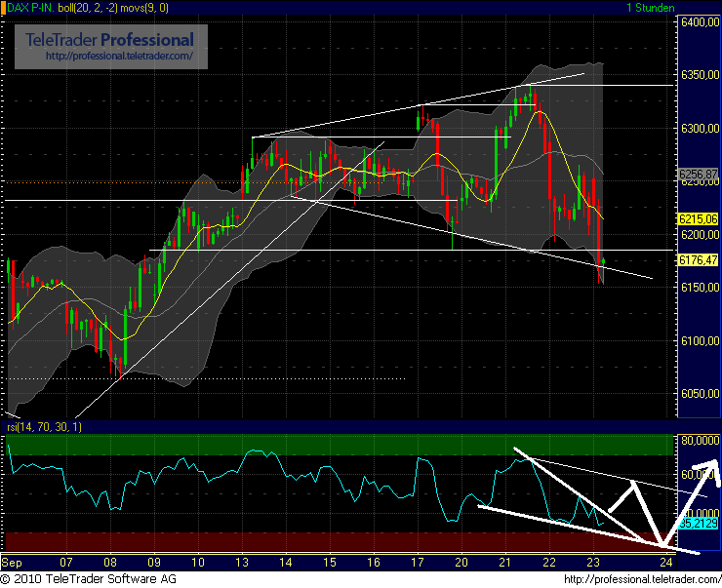Click date 10 on the time axis
722x588 pixels.
[198, 563]
